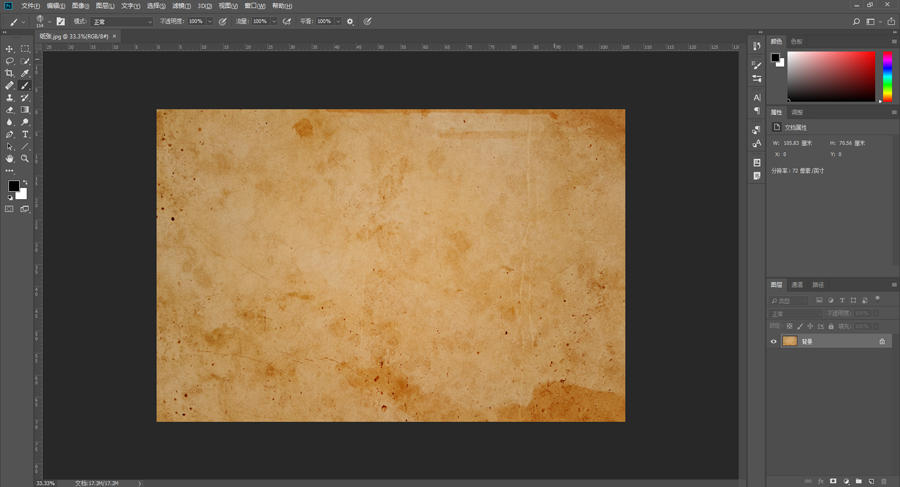900x487 pixels.
Task: Select the Hand tool
Action: [10, 158]
